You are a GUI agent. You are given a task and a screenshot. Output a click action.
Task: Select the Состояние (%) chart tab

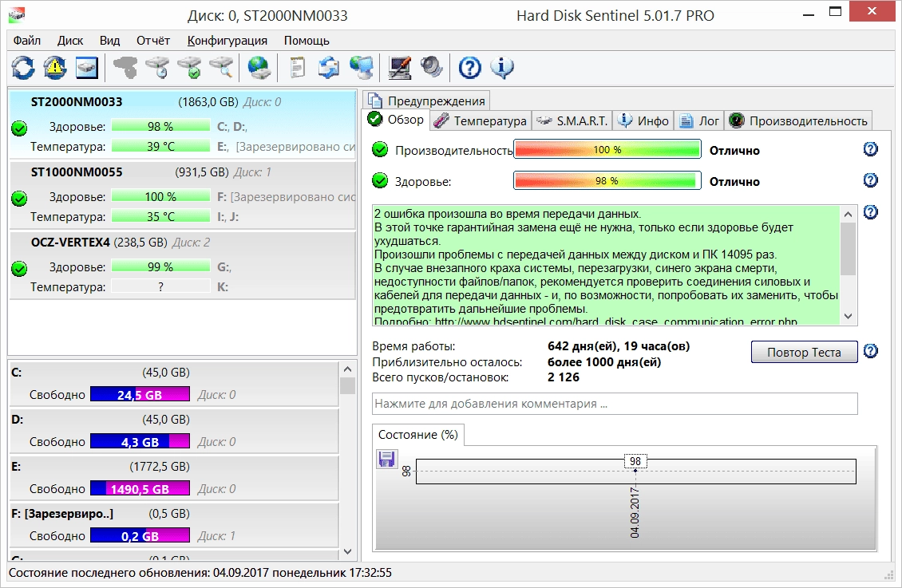point(418,435)
